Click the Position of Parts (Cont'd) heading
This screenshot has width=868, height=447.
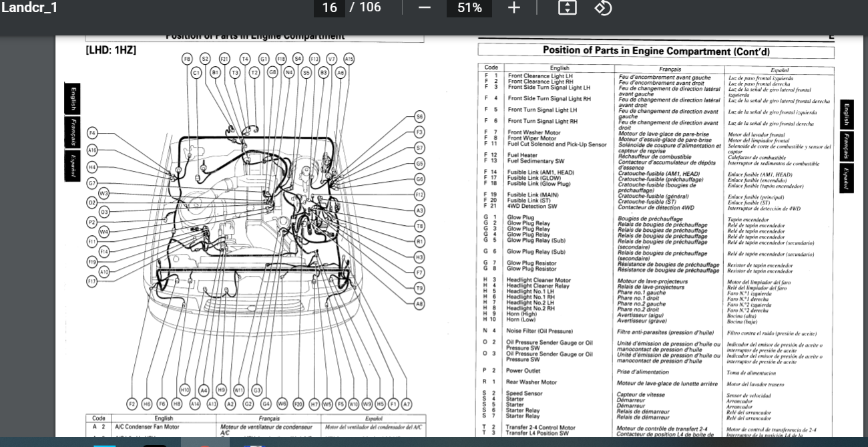coord(656,51)
